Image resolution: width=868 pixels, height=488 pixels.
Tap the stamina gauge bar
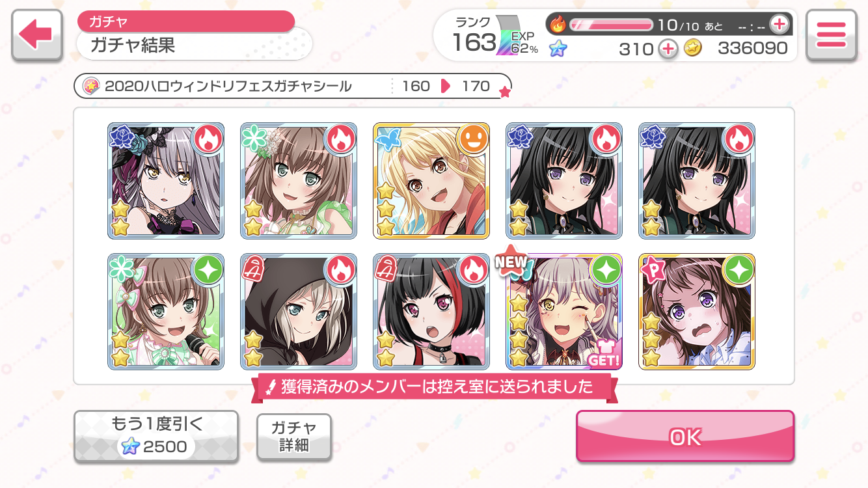point(611,25)
